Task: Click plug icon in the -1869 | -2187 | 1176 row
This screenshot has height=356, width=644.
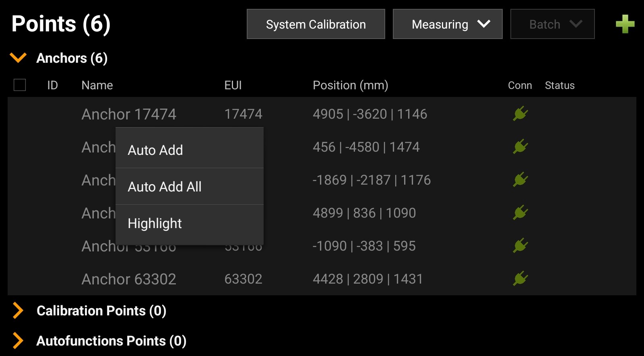Action: point(520,180)
